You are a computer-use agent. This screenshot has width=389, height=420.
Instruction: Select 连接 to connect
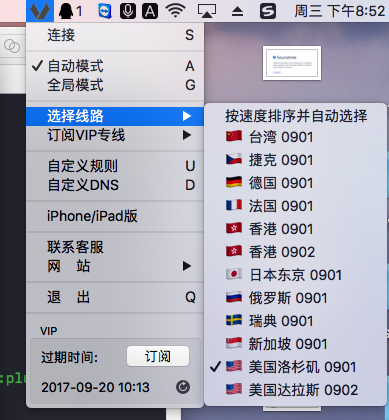tap(115, 35)
